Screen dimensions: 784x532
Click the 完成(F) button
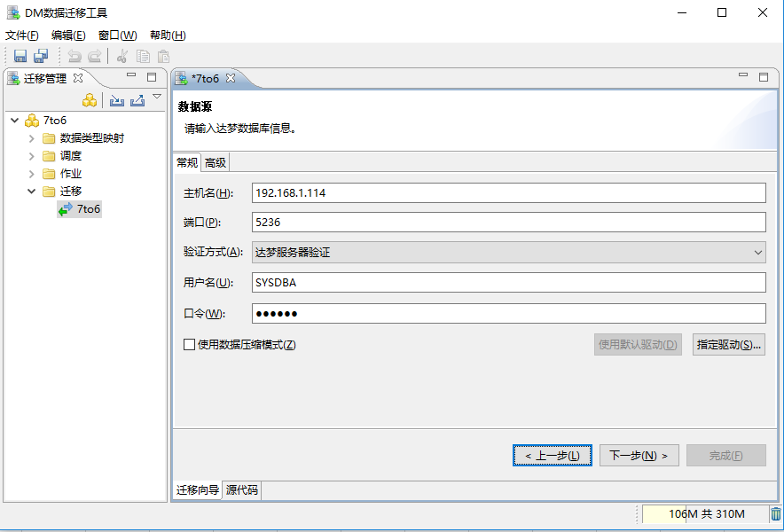tap(726, 456)
